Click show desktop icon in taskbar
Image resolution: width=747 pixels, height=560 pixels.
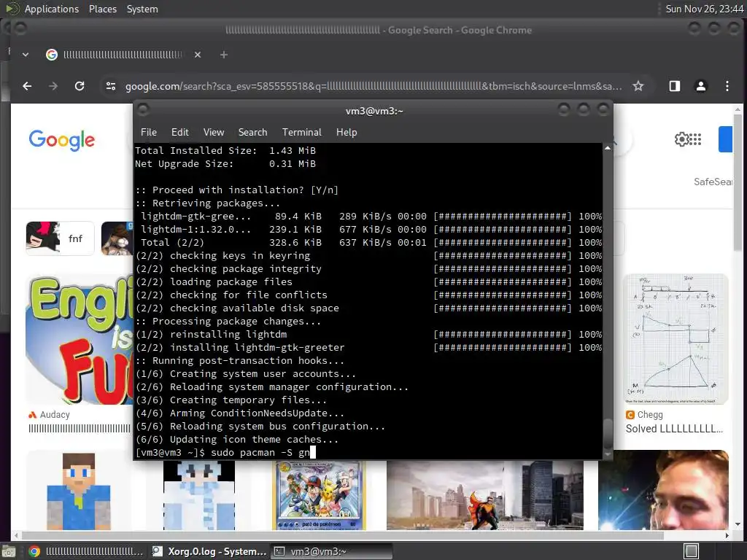(9, 552)
